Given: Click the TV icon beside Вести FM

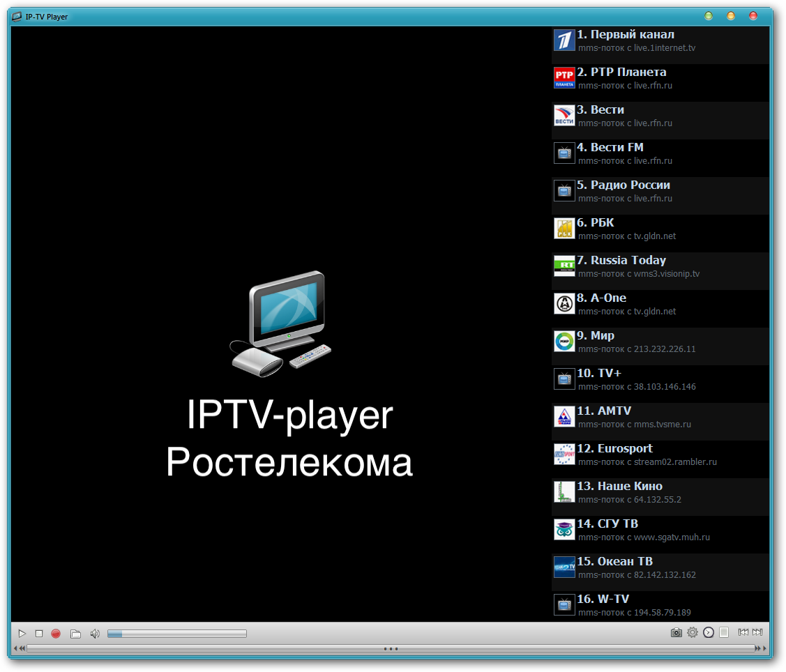Looking at the screenshot, I should click(564, 153).
